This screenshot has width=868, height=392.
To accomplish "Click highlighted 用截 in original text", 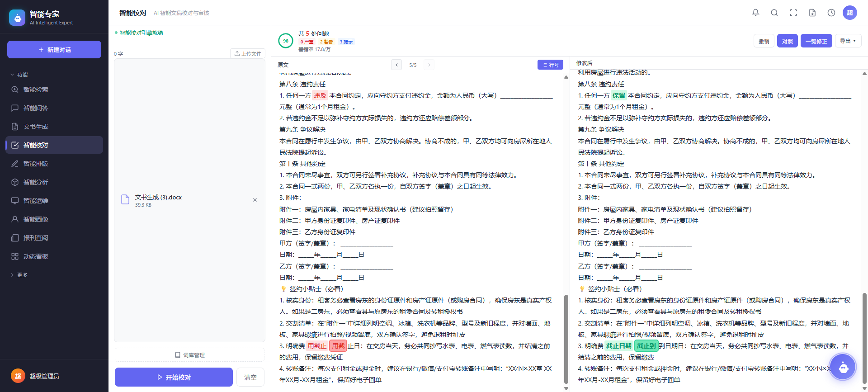I will point(338,346).
